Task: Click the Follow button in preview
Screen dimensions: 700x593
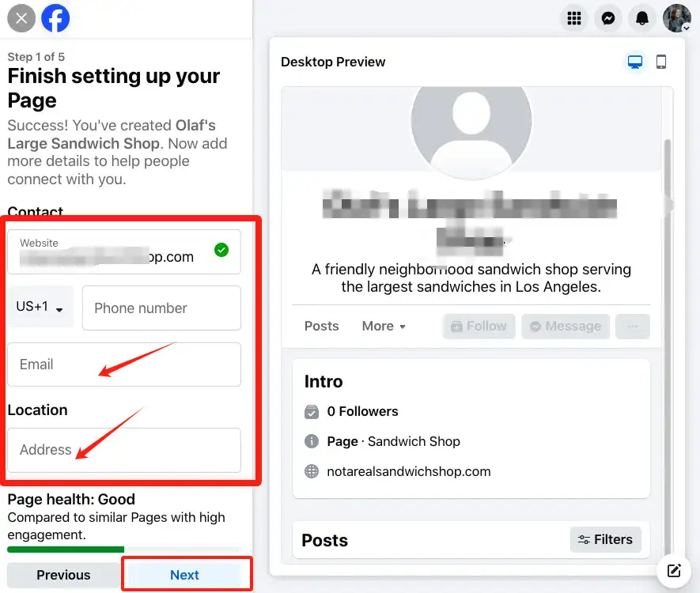Action: 479,327
